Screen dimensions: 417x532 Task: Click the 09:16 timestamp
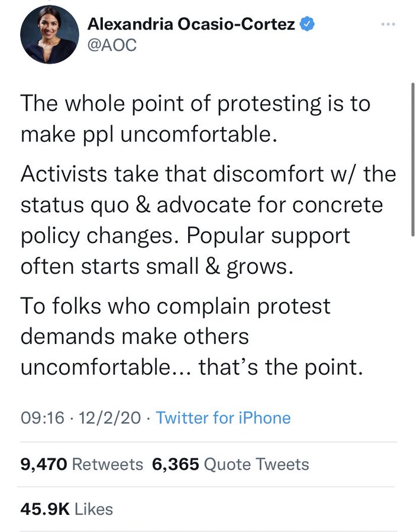click(x=42, y=418)
